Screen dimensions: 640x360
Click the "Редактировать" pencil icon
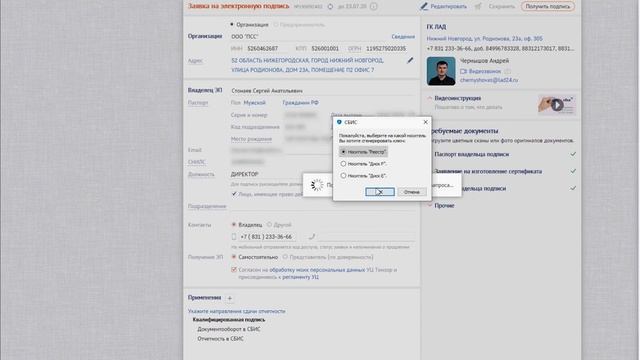(424, 7)
